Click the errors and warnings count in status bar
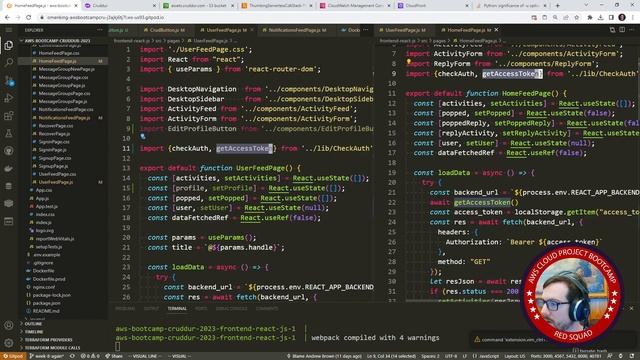640x360 pixels. pyautogui.click(x=90, y=356)
